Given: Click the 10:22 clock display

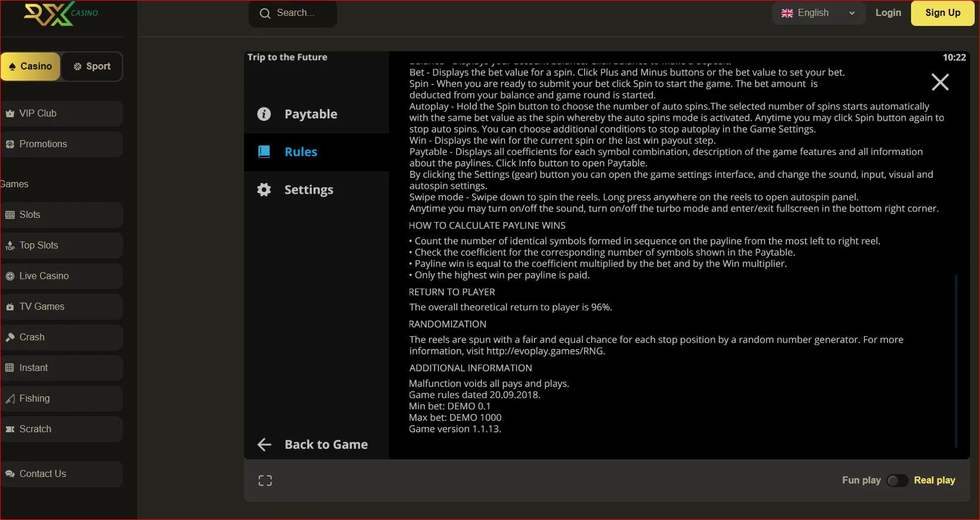Looking at the screenshot, I should tap(954, 58).
